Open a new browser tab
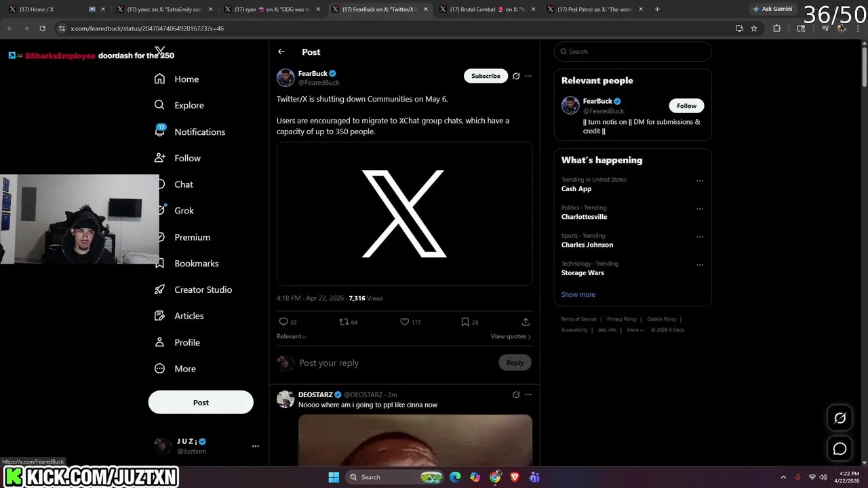Image resolution: width=868 pixels, height=488 pixels. click(x=657, y=9)
